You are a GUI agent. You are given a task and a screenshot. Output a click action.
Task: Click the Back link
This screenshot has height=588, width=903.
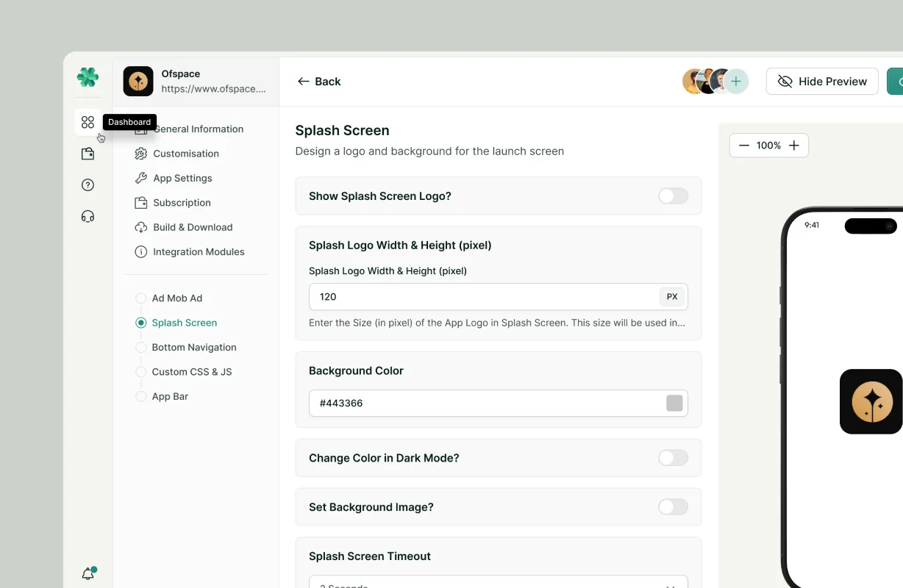pyautogui.click(x=319, y=82)
